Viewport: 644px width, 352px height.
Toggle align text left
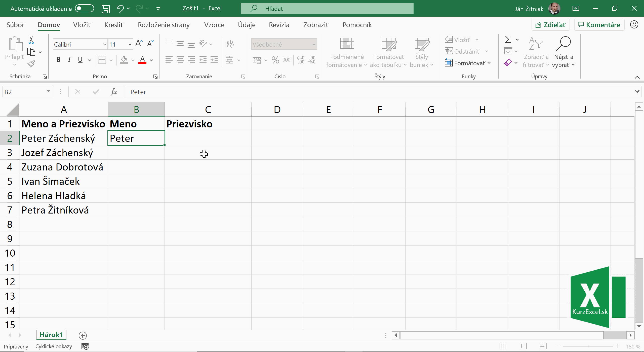coord(169,60)
